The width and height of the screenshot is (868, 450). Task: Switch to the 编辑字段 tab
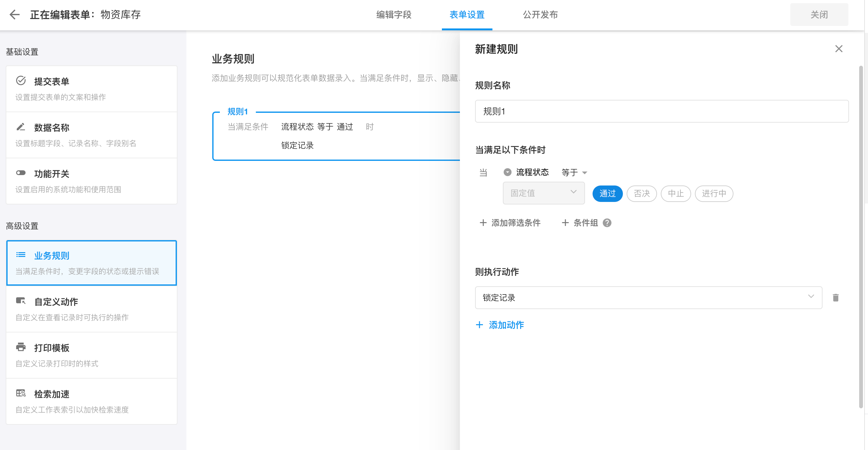[394, 15]
